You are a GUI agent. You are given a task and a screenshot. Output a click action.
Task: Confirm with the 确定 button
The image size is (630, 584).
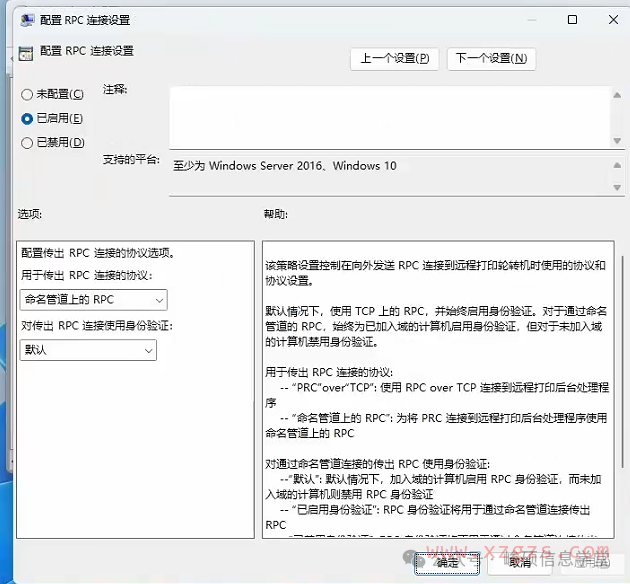[x=448, y=562]
